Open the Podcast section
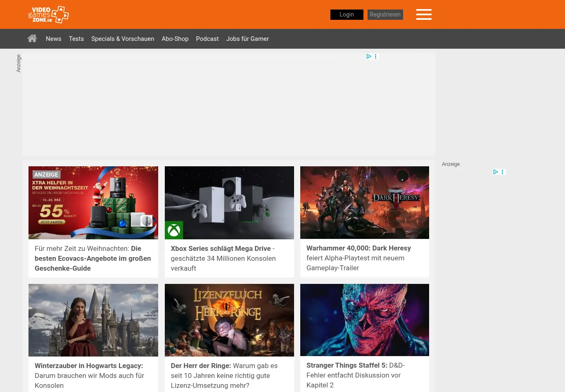This screenshot has height=392, width=565. (207, 39)
